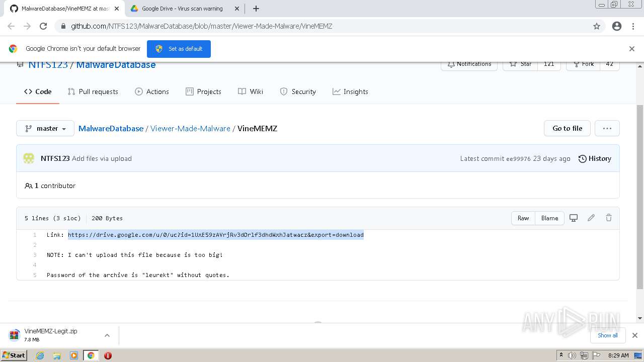Screen dimensions: 644x362
Task: Click the highlighted Google Drive download link
Action: tap(216, 235)
